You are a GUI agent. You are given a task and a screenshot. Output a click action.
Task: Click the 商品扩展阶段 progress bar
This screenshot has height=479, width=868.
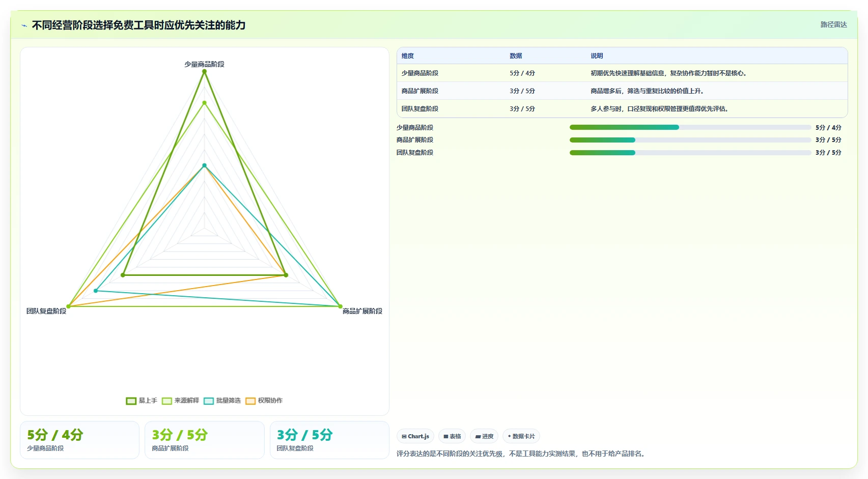690,140
